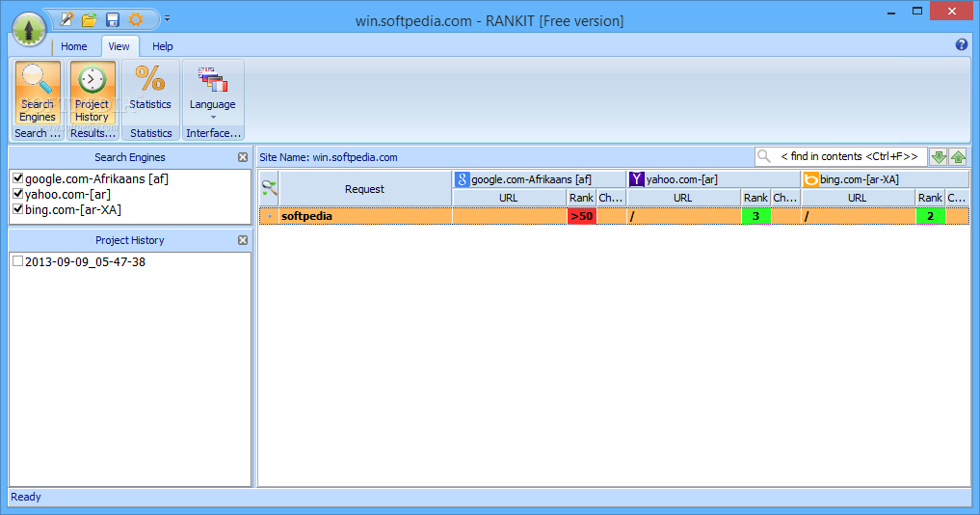Screen dimensions: 980x515
Task: Click the Yahoo engine icon in header
Action: click(636, 179)
